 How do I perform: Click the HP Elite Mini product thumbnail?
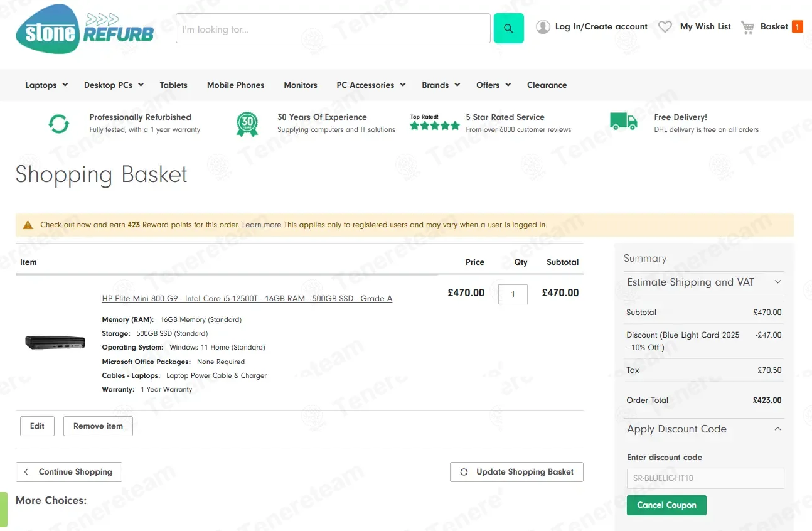coord(55,343)
